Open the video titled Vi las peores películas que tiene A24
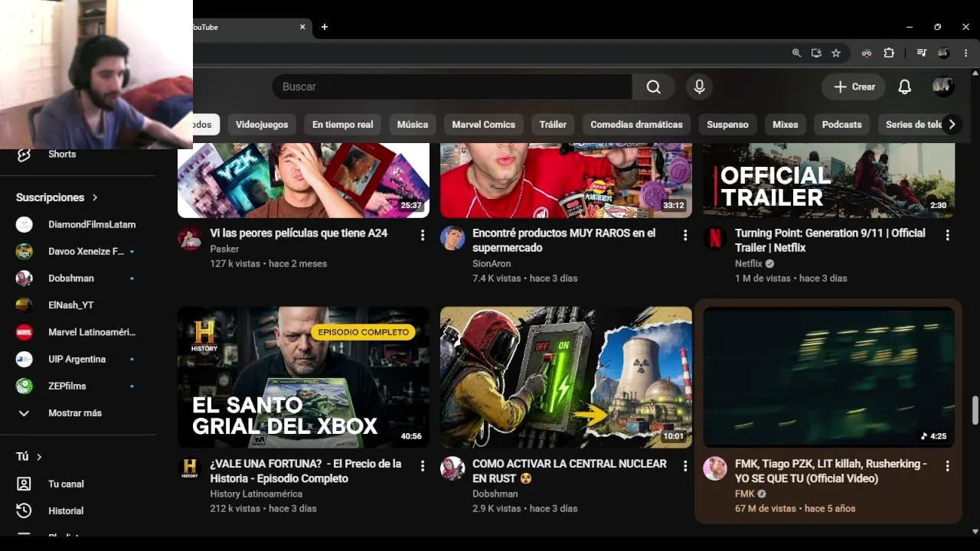 tap(299, 233)
